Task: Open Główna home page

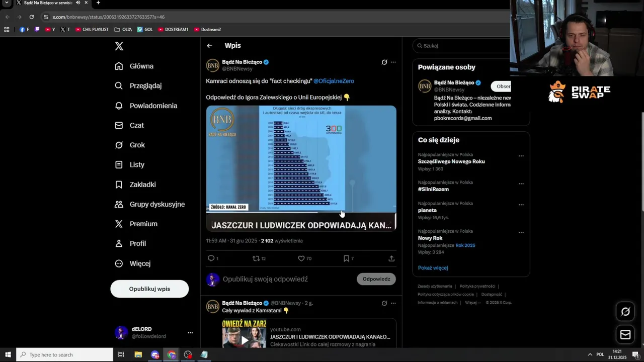Action: click(134, 66)
